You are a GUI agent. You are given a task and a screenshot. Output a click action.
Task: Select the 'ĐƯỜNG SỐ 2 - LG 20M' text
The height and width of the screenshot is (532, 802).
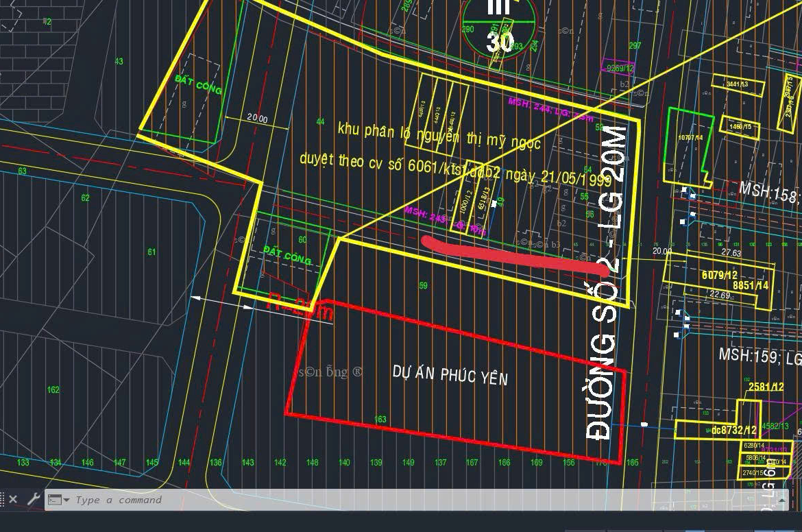(608, 281)
